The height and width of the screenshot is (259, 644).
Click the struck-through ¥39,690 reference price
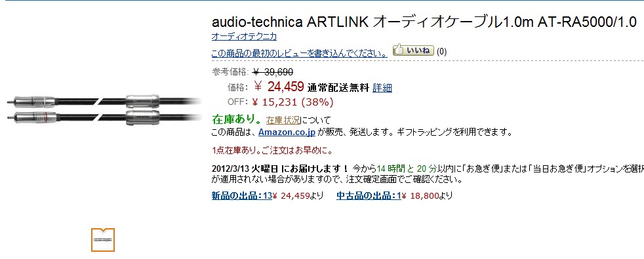pyautogui.click(x=273, y=72)
